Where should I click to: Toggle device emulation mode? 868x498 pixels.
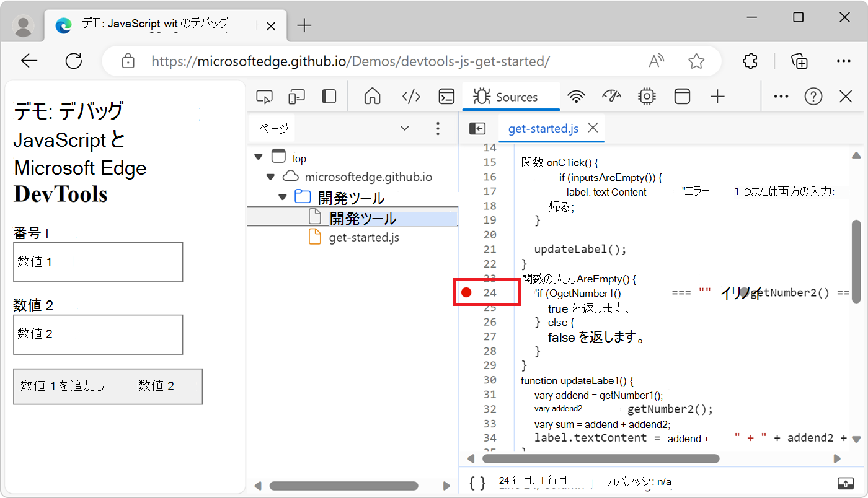tap(296, 96)
